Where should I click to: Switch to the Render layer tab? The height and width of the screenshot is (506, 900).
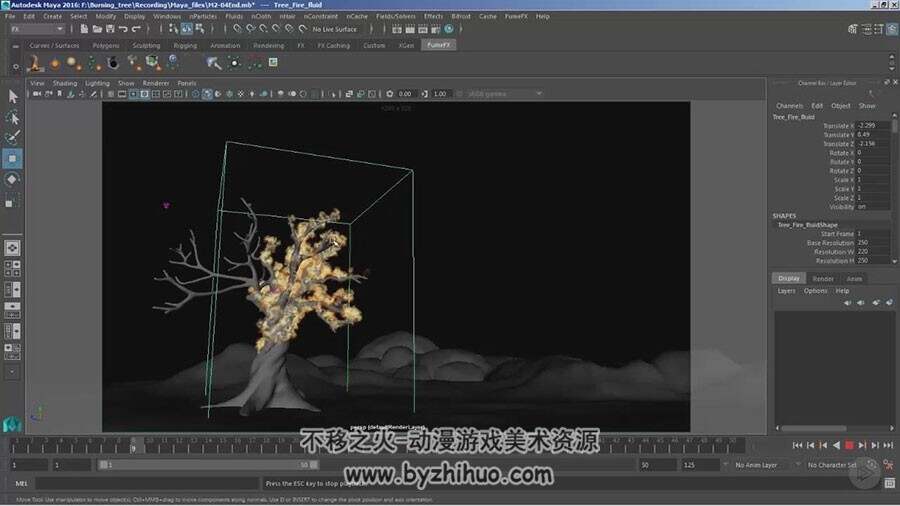(x=823, y=279)
